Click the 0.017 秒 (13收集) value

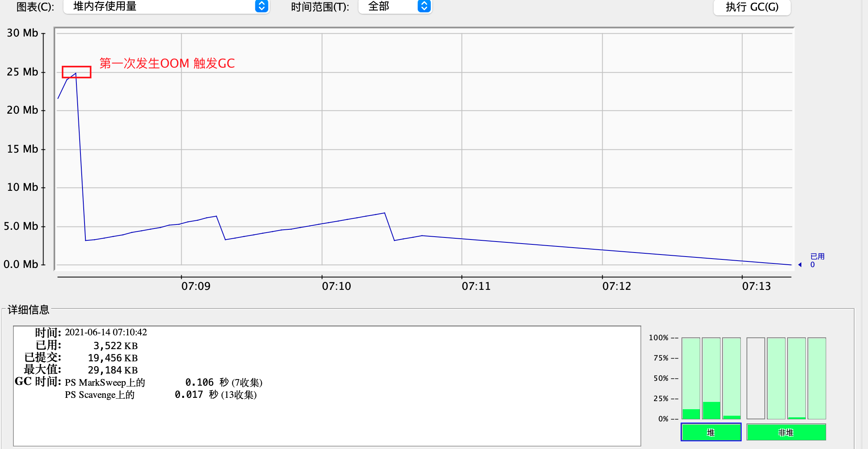[x=216, y=395]
